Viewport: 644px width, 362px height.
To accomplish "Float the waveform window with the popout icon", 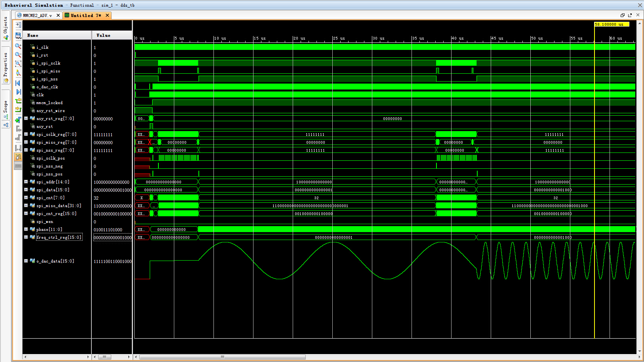I will pyautogui.click(x=630, y=15).
